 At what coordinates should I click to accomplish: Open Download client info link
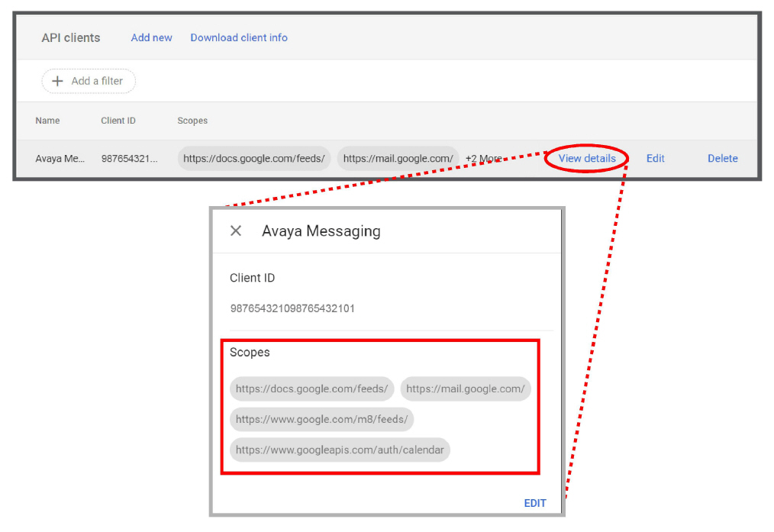pyautogui.click(x=239, y=37)
